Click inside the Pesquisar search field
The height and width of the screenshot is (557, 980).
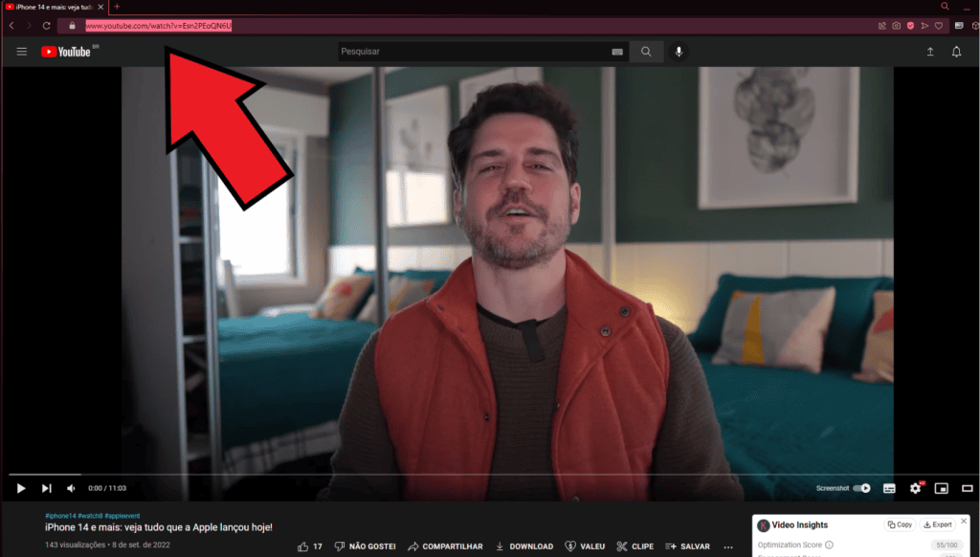coord(459,51)
